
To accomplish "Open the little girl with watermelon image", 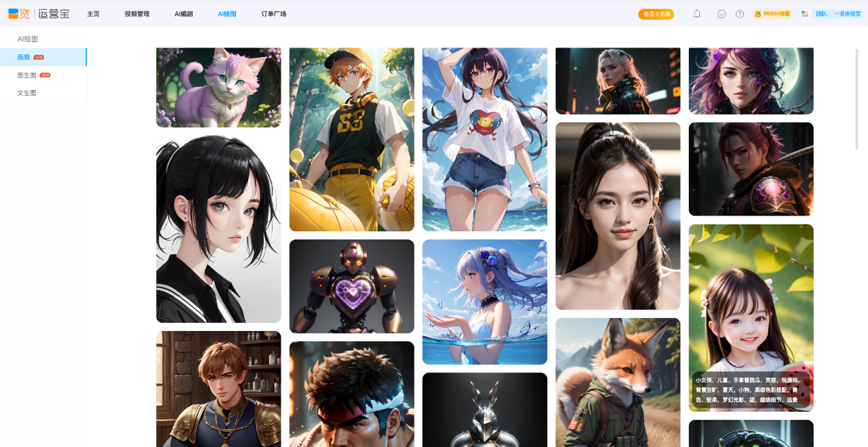I will click(751, 318).
